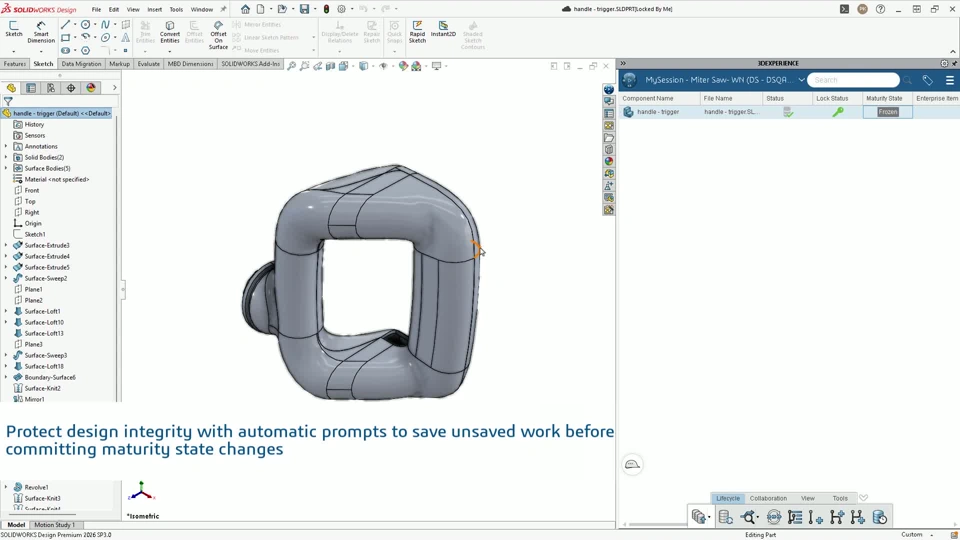Select the Corner Rectangle tool
The image size is (960, 540).
click(66, 38)
